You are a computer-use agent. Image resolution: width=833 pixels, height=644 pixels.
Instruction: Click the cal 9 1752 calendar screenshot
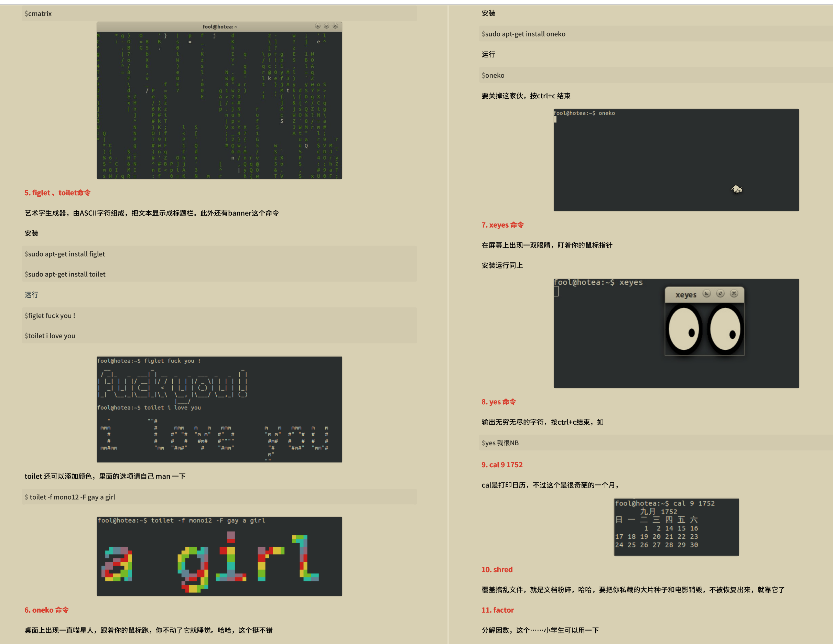[x=676, y=526]
